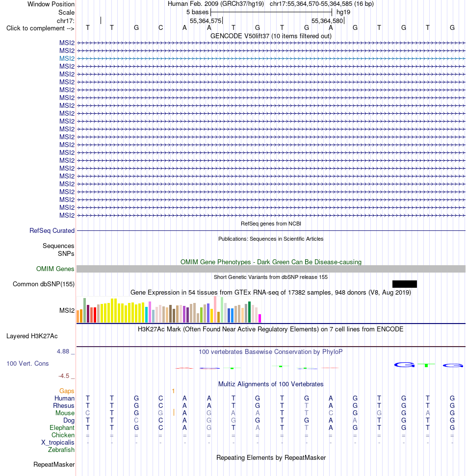Click the '5 bases' scale bar text

coord(198,12)
